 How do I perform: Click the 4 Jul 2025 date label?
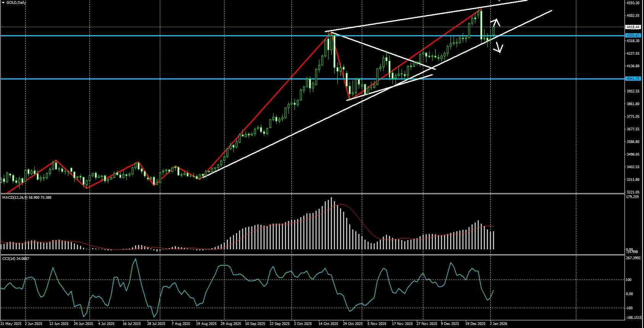tap(106, 324)
